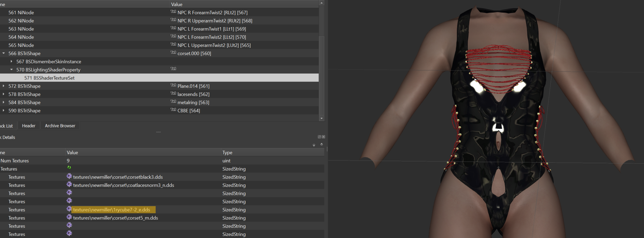The image size is (644, 238).
Task: Click the flower icon in the eighth Textures slot
Action: [69, 233]
